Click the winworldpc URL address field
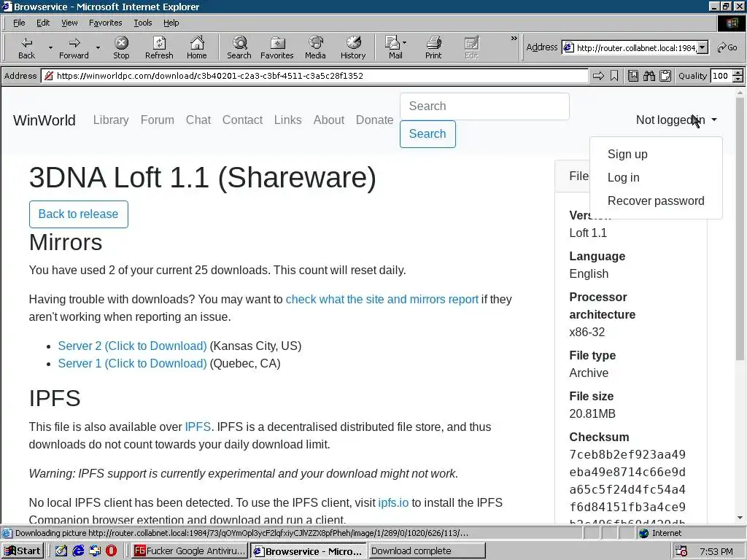This screenshot has height=560, width=747. pyautogui.click(x=314, y=76)
